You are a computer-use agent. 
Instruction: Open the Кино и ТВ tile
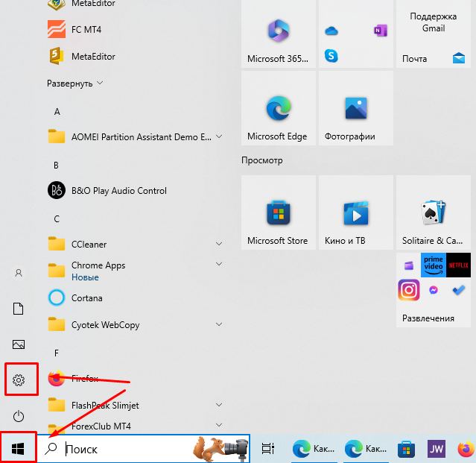(x=356, y=212)
